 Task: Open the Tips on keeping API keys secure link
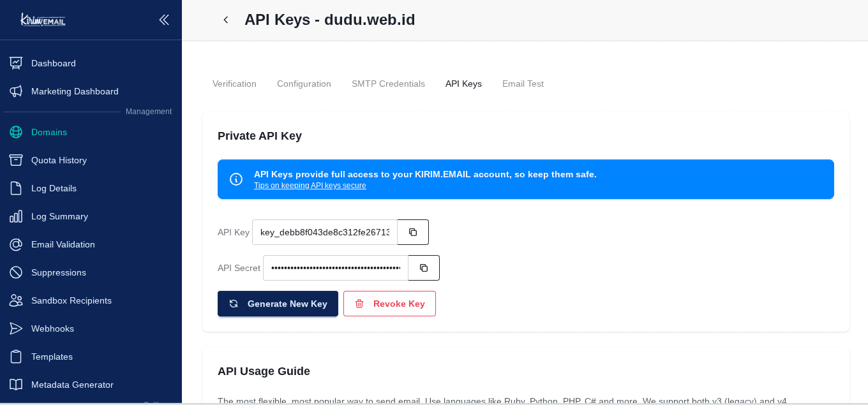pyautogui.click(x=310, y=185)
